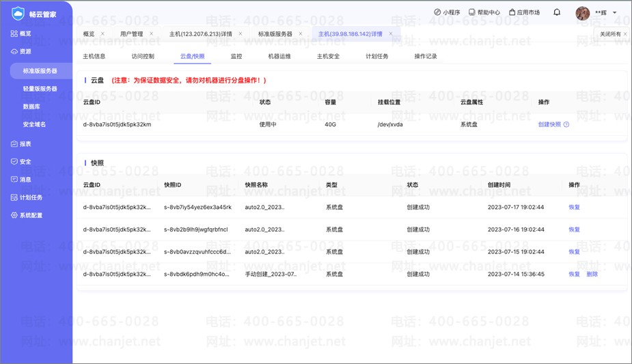Select 轻量版服务器 in the sidebar

click(40, 89)
